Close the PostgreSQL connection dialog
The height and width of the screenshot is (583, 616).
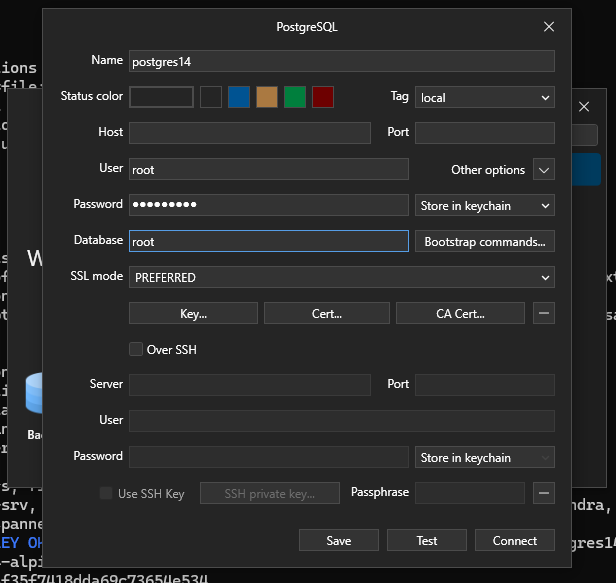(549, 27)
